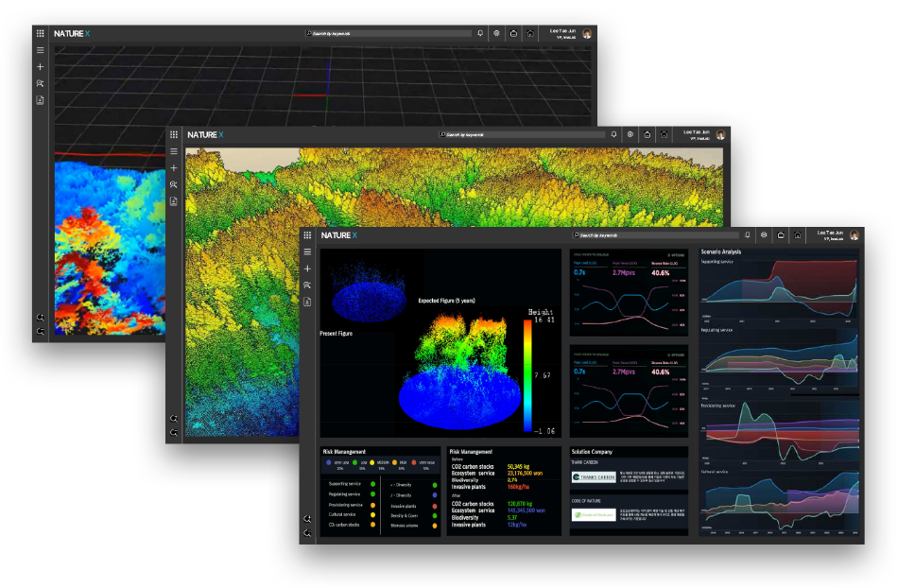Open document icon in back 3D grid window

click(41, 100)
